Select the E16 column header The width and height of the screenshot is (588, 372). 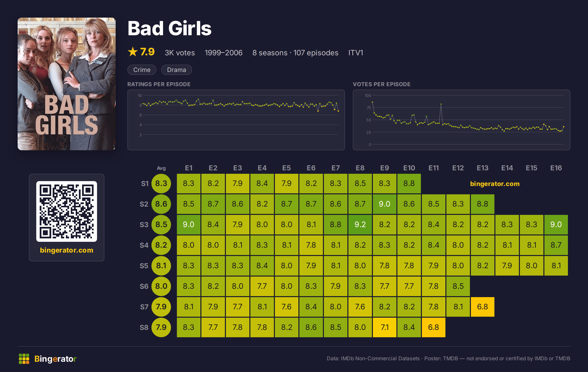pyautogui.click(x=556, y=168)
